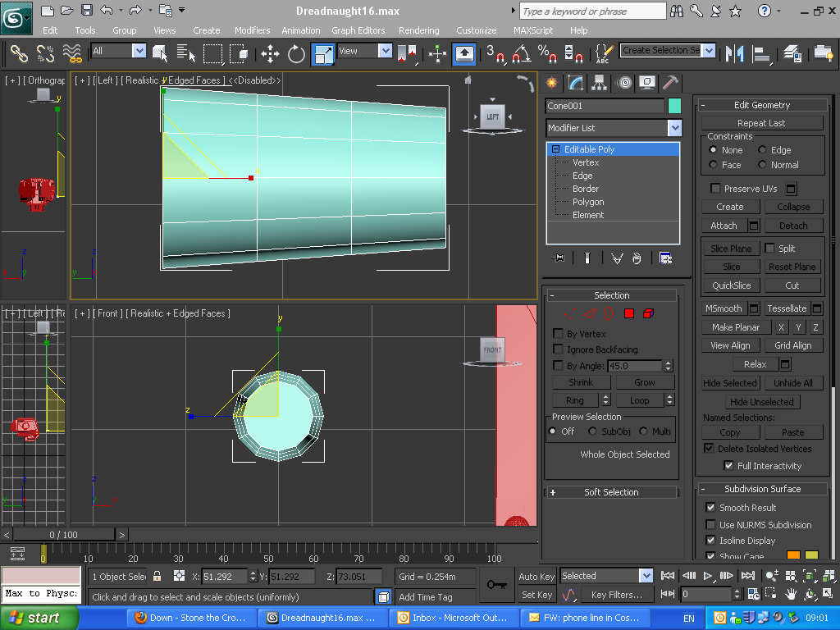The width and height of the screenshot is (840, 630).
Task: Select the Edge constraint radio button
Action: (763, 150)
